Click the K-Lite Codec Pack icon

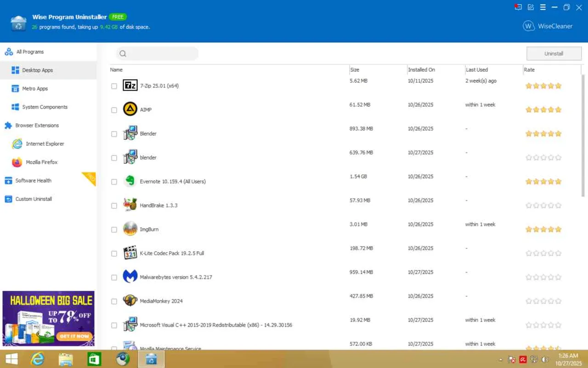coord(130,253)
